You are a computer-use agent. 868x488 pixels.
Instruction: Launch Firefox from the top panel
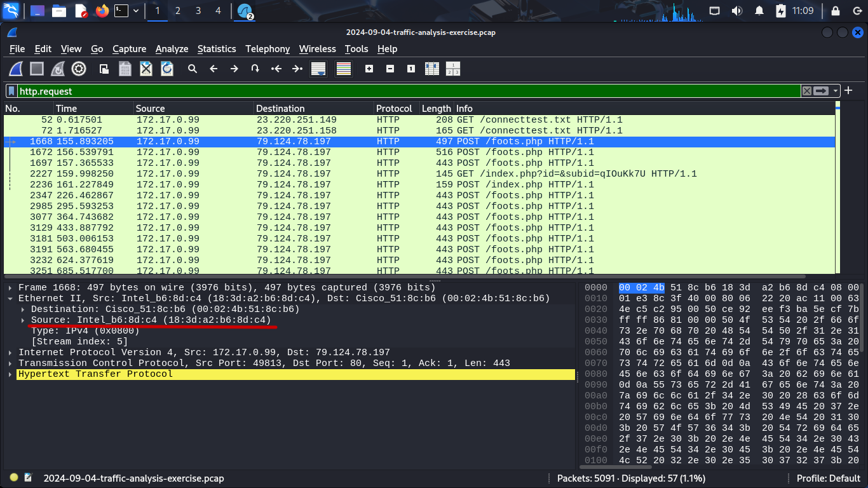click(102, 11)
